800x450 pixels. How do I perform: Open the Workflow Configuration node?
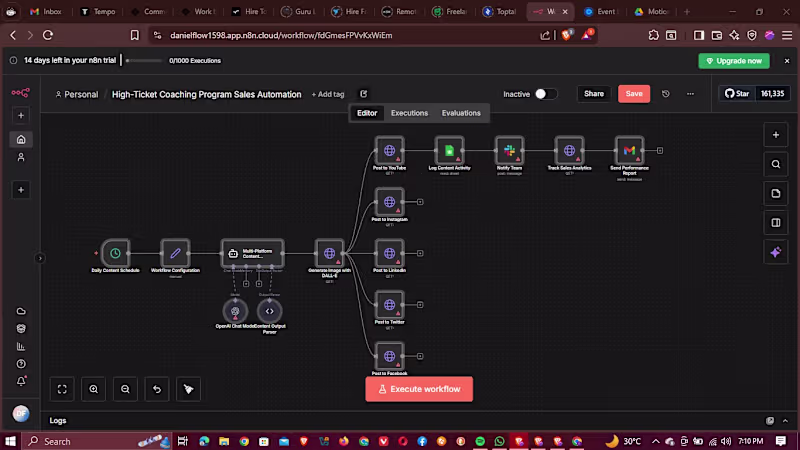coord(175,253)
